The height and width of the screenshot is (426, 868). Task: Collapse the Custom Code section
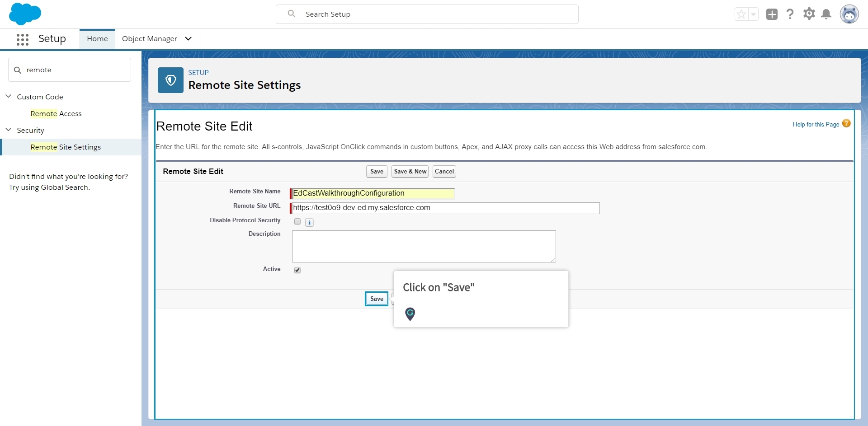tap(8, 96)
